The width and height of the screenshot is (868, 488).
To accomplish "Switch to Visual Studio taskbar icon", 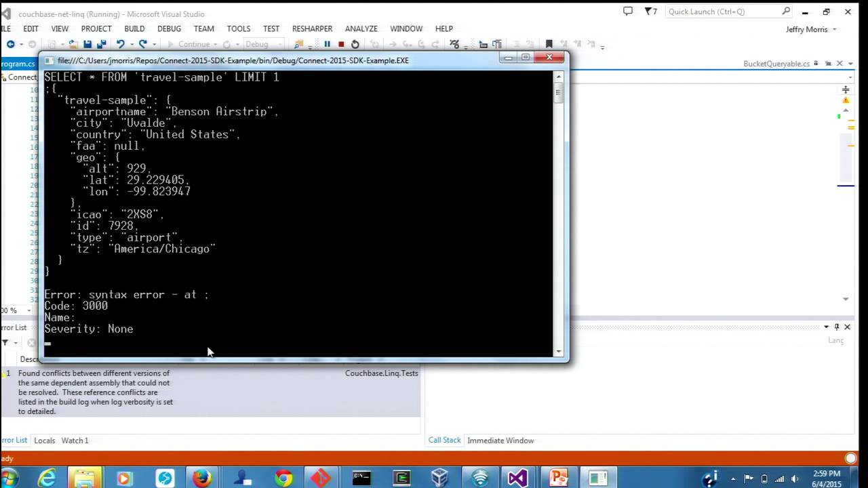I will (x=517, y=479).
